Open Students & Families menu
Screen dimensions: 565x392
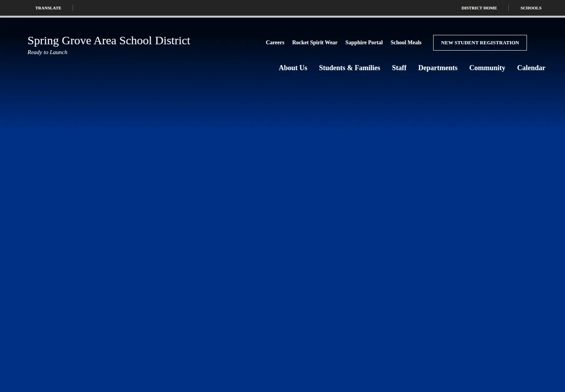tap(350, 68)
